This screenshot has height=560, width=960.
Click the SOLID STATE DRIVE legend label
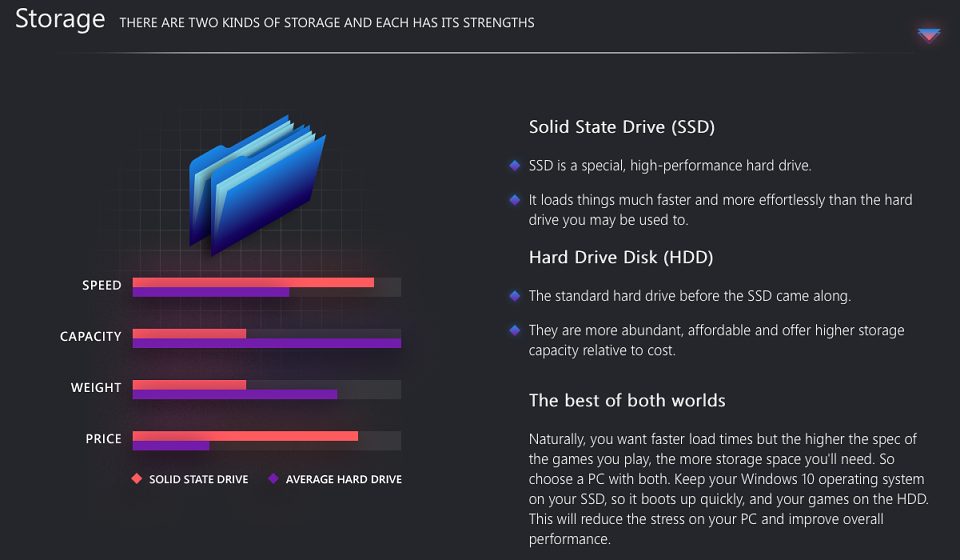click(x=199, y=479)
